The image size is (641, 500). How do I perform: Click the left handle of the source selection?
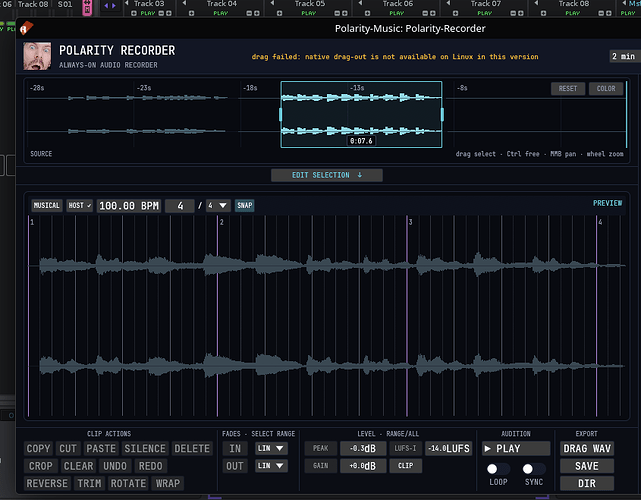(x=280, y=114)
